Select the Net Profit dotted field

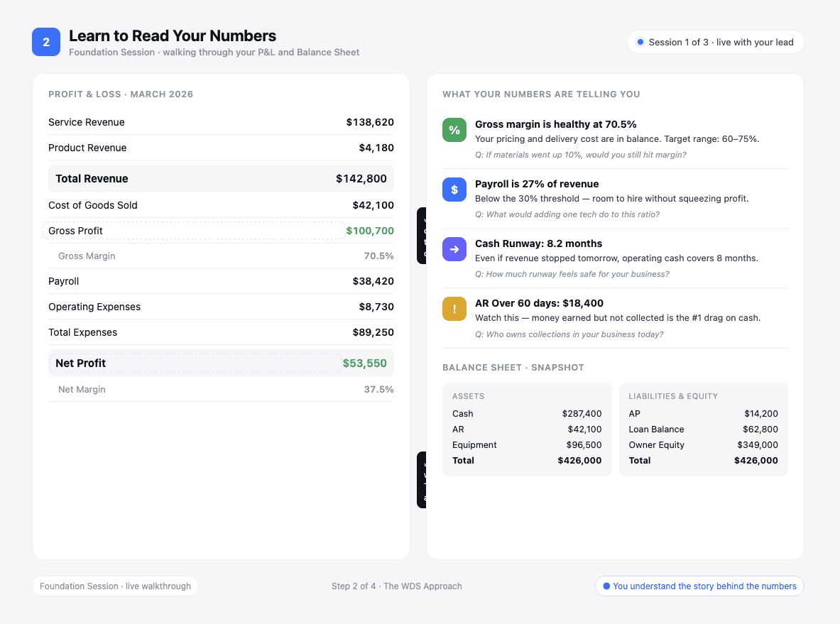pyautogui.click(x=196, y=363)
